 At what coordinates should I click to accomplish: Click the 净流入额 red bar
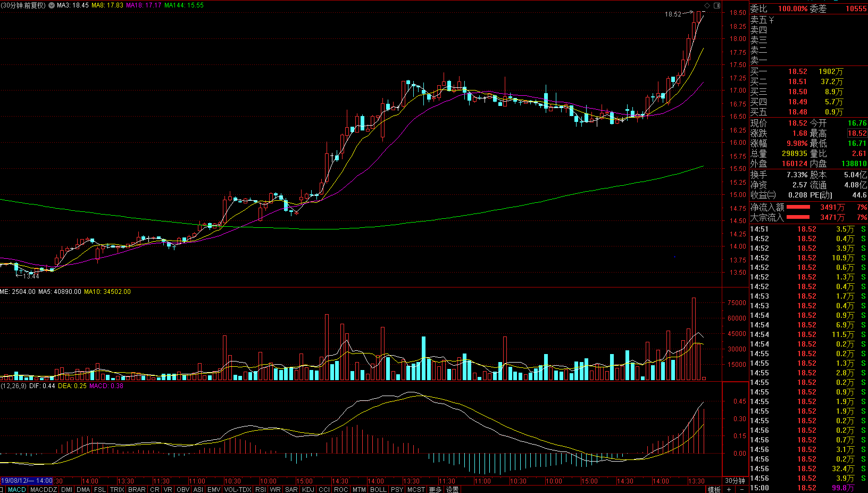pyautogui.click(x=798, y=207)
